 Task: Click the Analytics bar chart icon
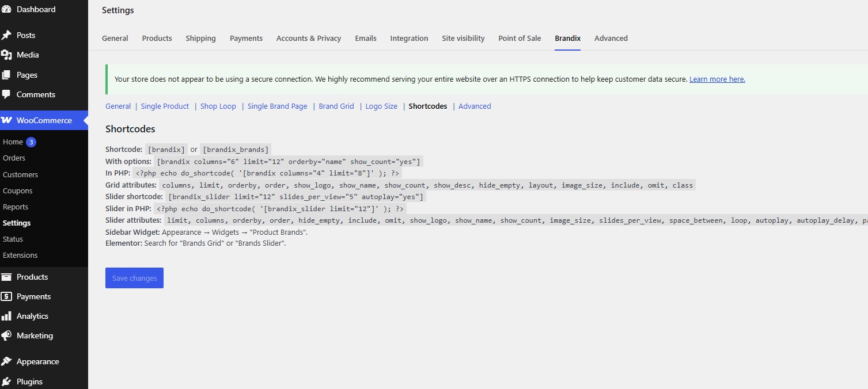(6, 316)
